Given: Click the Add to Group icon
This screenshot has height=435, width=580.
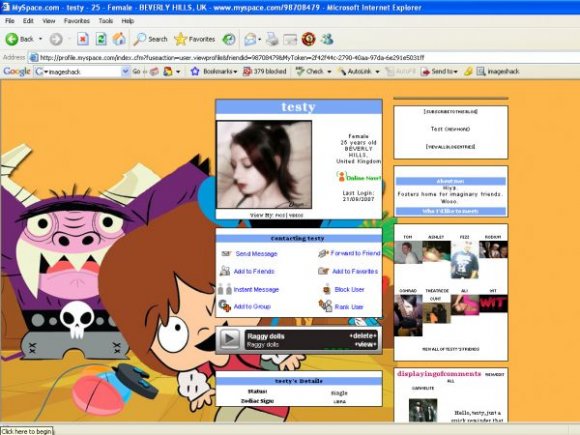Looking at the screenshot, I should click(225, 306).
